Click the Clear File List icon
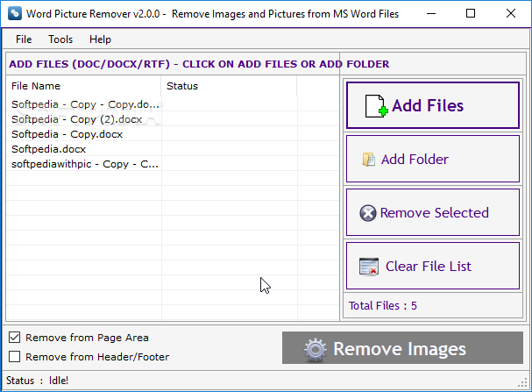Image resolution: width=532 pixels, height=392 pixels. point(369,267)
